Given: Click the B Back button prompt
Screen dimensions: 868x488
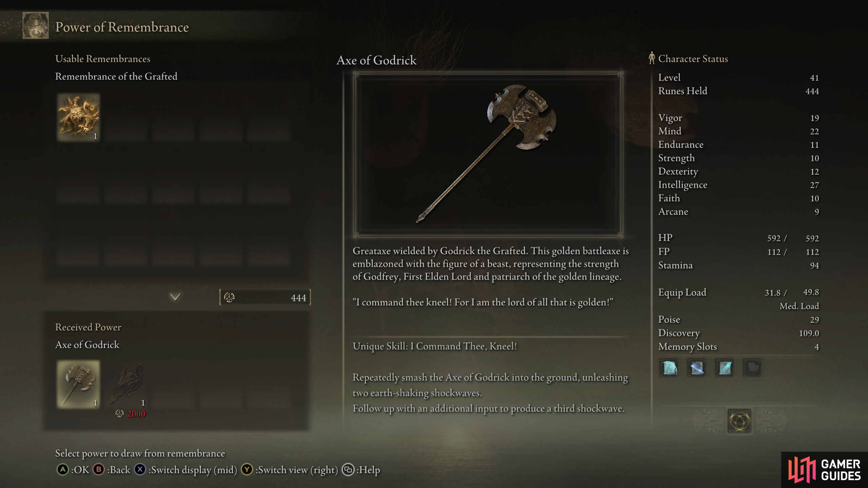Looking at the screenshot, I should click(x=112, y=470).
